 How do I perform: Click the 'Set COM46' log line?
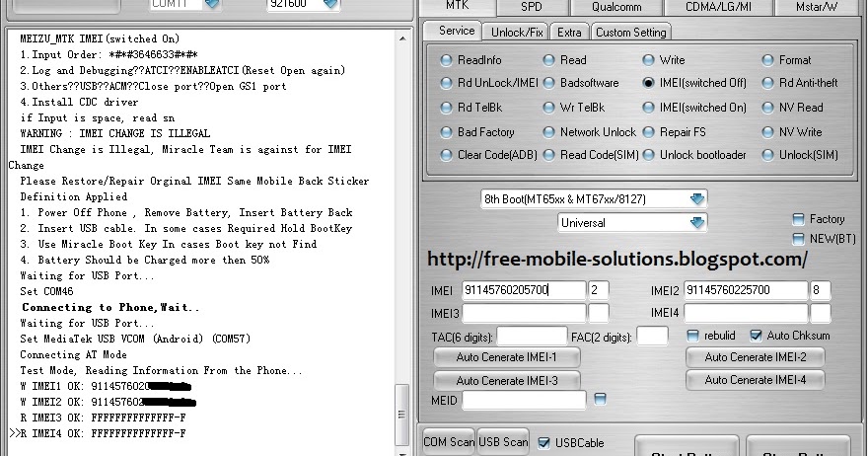pos(46,291)
